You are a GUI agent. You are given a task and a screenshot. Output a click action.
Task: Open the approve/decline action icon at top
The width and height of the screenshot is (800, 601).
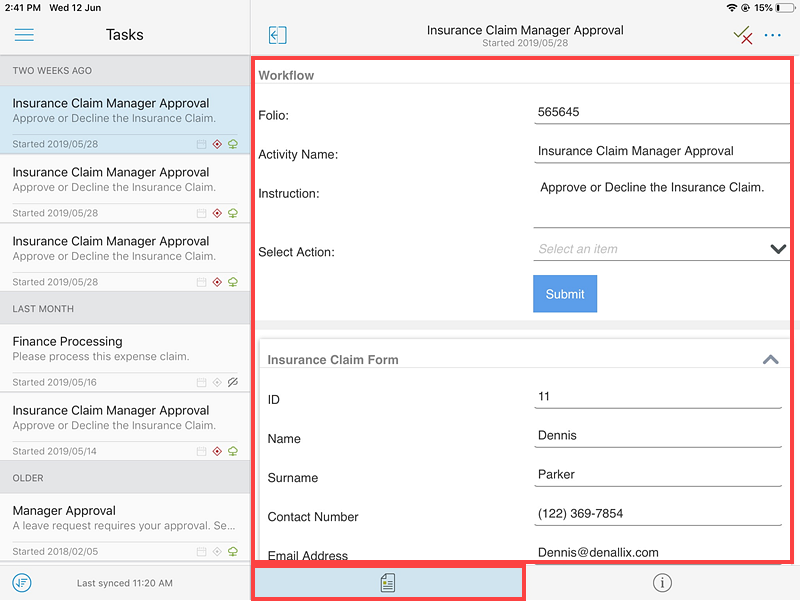743,34
